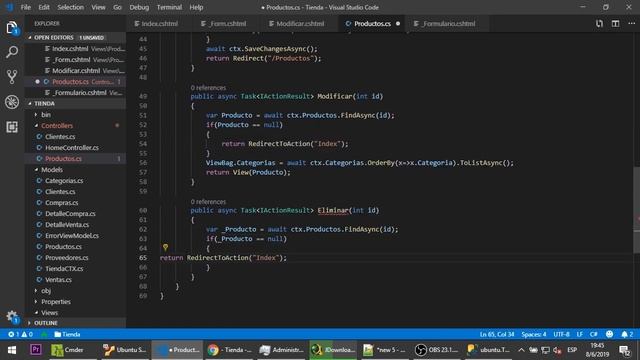Open TiendaCTX.cs file
Viewport: 640px width, 360px height.
pyautogui.click(x=75, y=269)
